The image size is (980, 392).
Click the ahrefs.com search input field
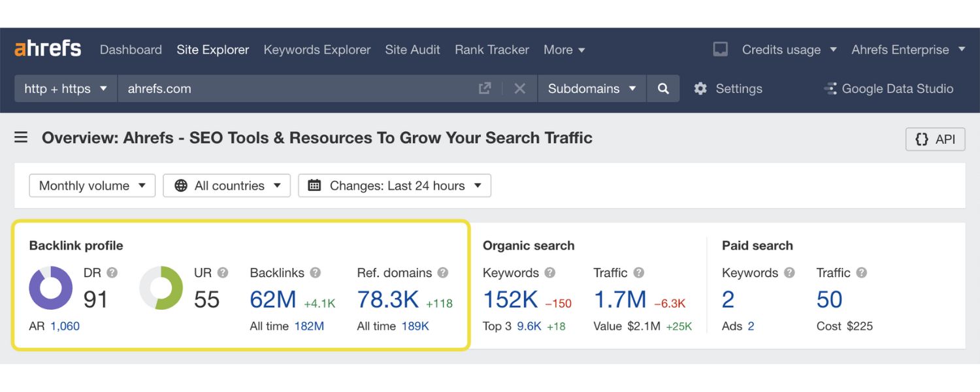(261, 88)
